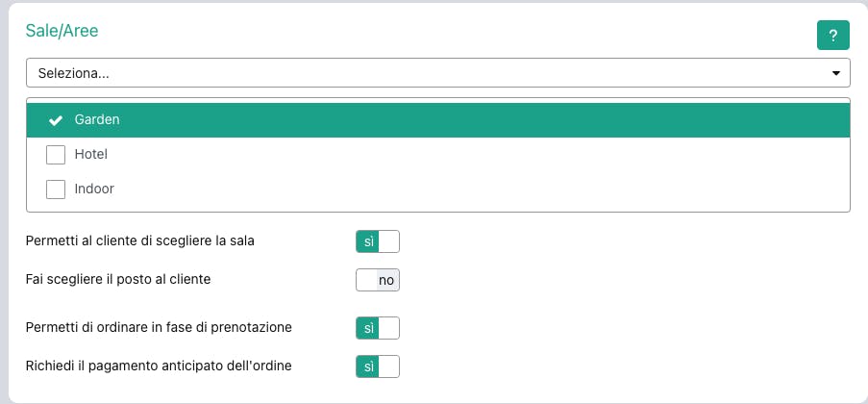Screen dimensions: 868x404
Task: Choose the Hotel option label
Action: tap(90, 154)
